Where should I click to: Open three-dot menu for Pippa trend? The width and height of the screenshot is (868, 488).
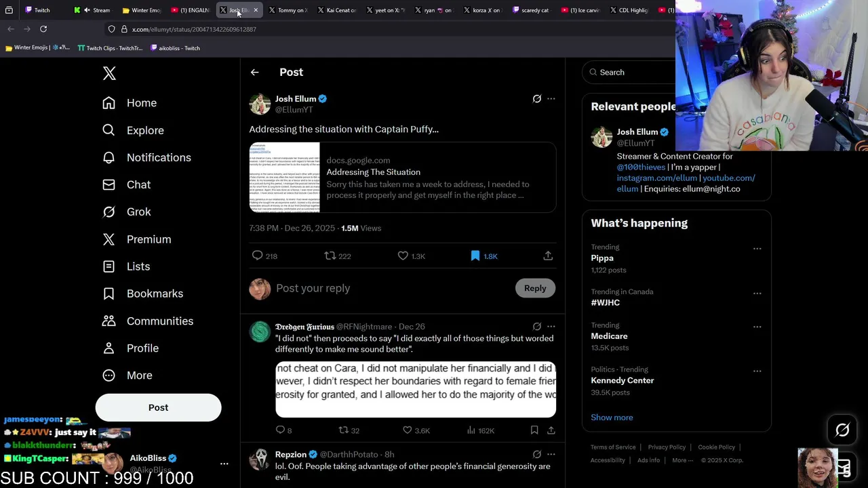click(757, 249)
